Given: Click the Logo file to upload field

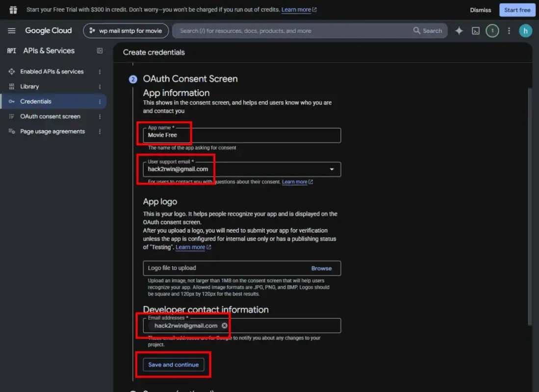Looking at the screenshot, I should point(242,269).
